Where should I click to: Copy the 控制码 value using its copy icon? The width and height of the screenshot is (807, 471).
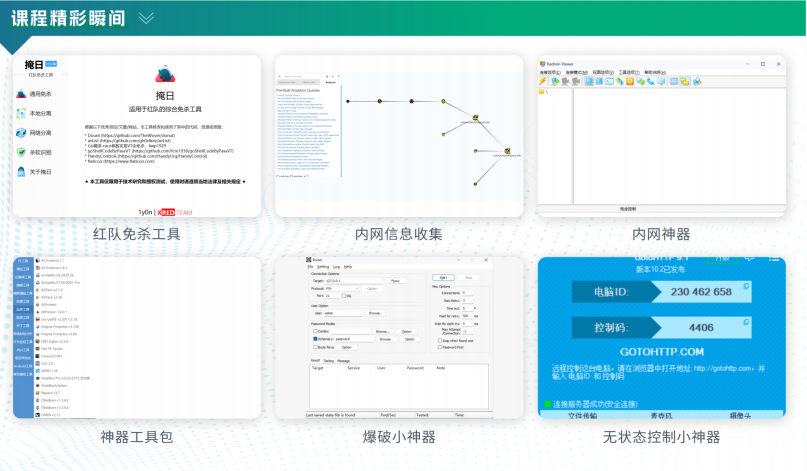[746, 322]
